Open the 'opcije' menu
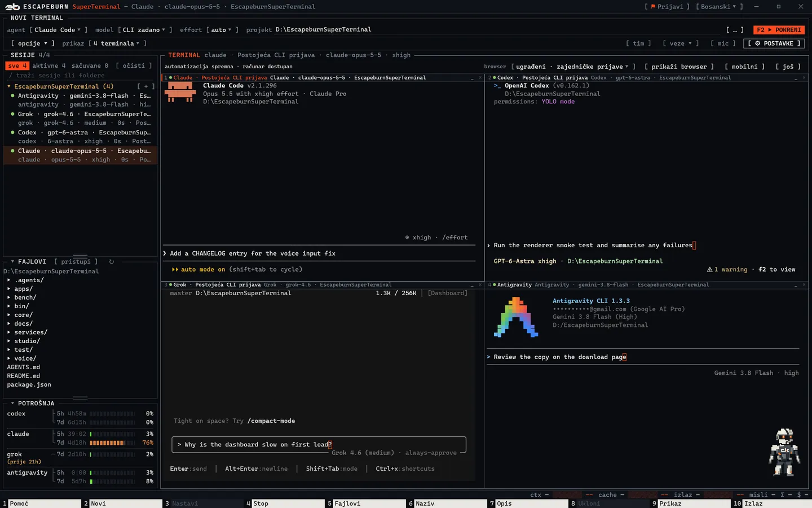 tap(33, 43)
